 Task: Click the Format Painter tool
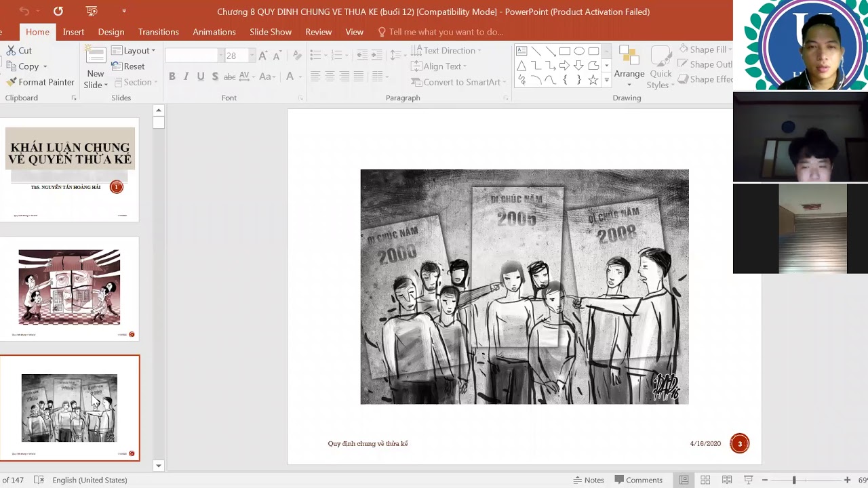click(x=40, y=82)
